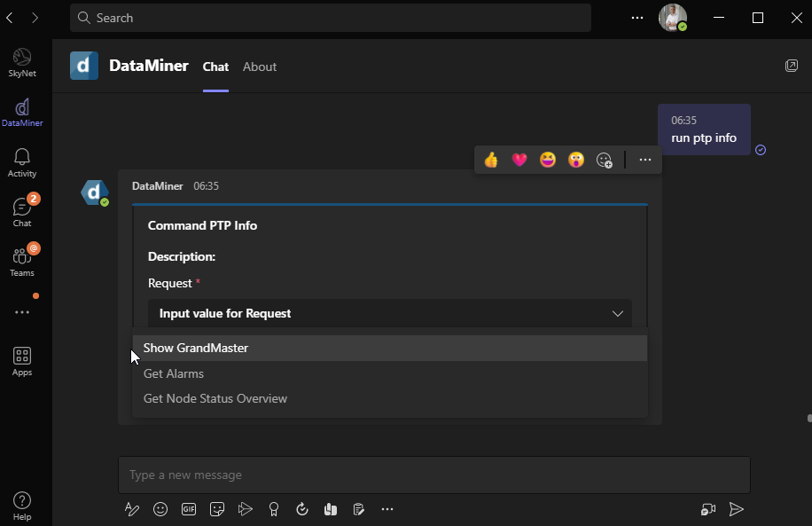Click the 'run ptp info' sent message
The image size is (812, 526).
[704, 130]
